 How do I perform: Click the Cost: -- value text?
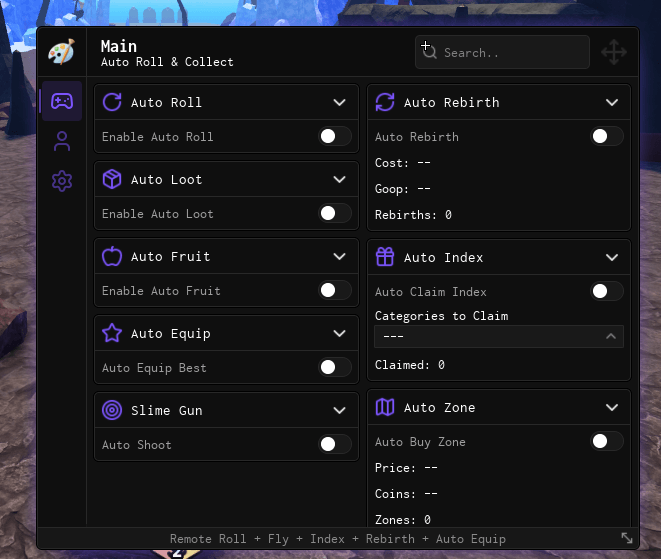[403, 163]
